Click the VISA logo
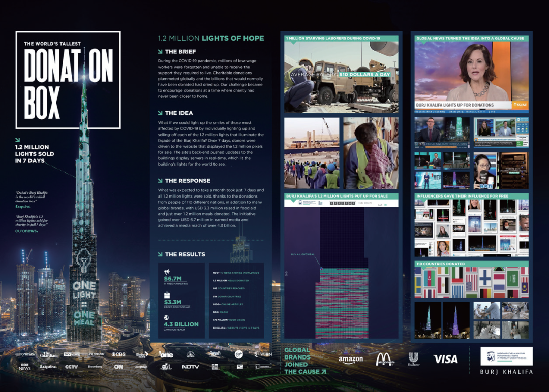Image resolution: width=549 pixels, height=392 pixels. (445, 359)
